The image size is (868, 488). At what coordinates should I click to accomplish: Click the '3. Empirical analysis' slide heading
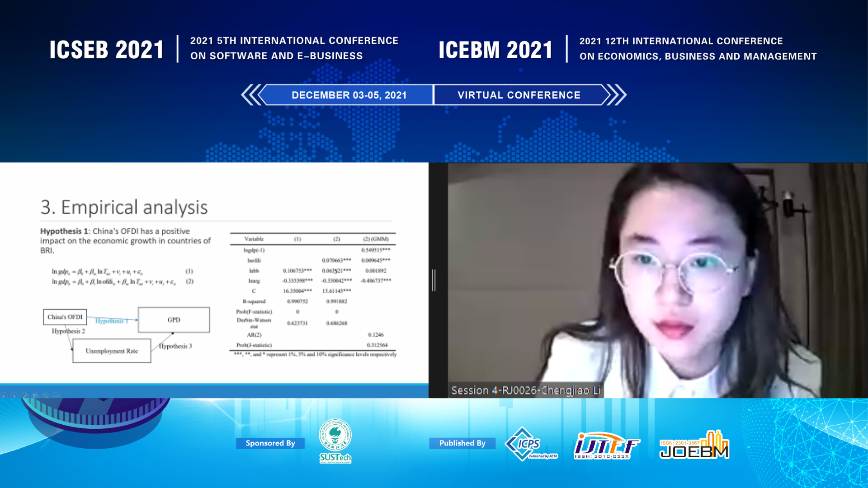click(x=124, y=207)
